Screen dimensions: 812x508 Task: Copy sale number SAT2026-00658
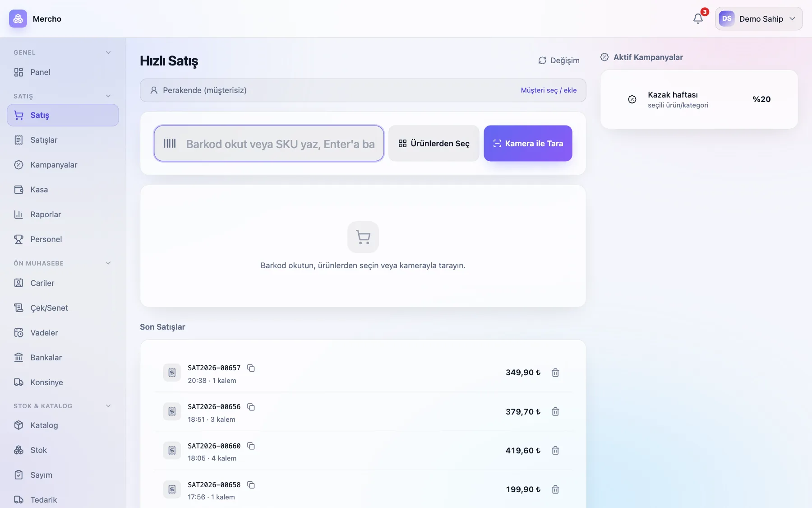(251, 485)
